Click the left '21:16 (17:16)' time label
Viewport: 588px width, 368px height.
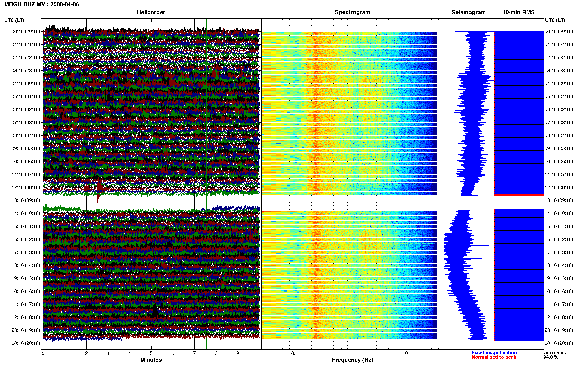[26, 304]
